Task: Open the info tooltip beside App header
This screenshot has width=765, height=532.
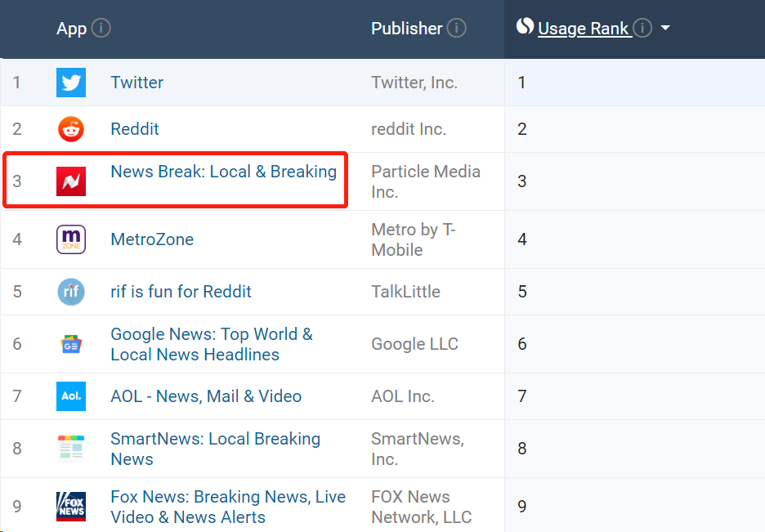Action: 101,28
